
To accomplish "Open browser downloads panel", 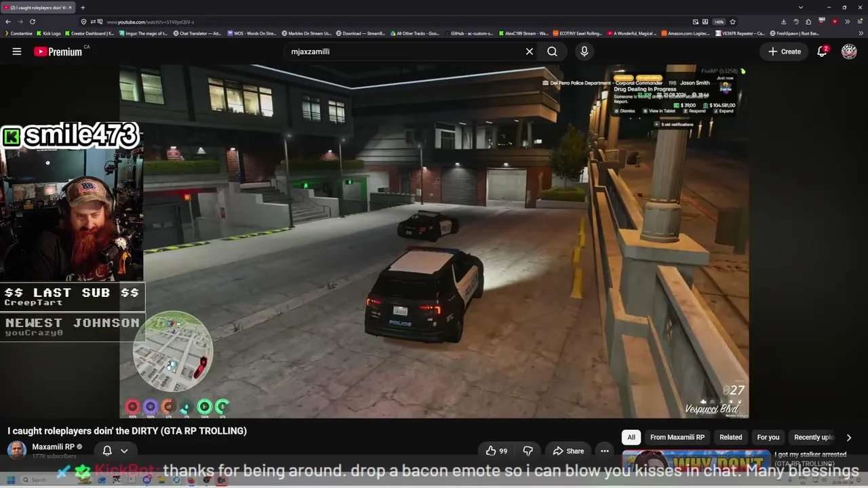I will click(783, 22).
